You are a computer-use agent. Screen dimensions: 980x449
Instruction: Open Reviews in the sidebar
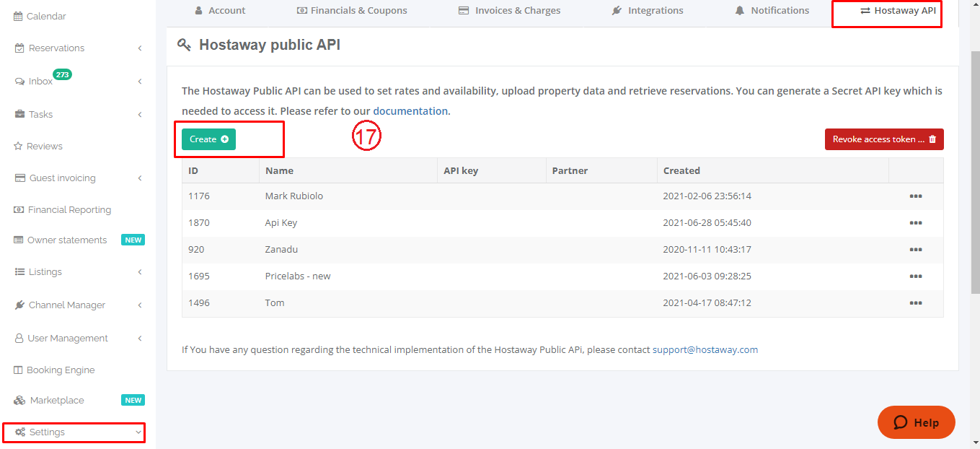tap(38, 146)
